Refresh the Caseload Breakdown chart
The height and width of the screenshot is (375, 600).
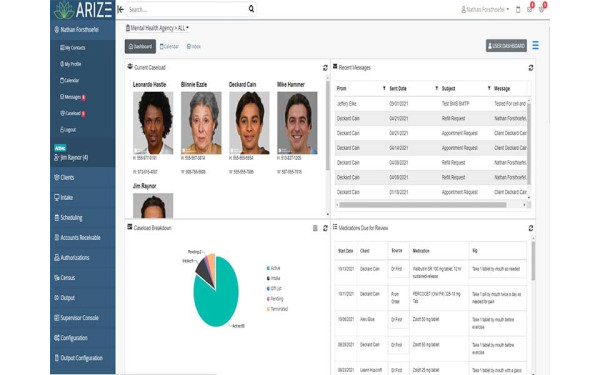click(325, 228)
